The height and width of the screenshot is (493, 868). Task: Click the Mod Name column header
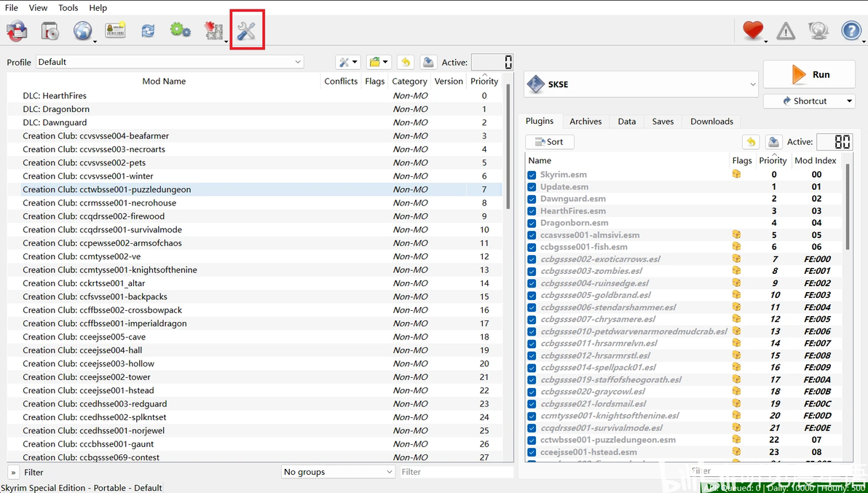pos(164,81)
